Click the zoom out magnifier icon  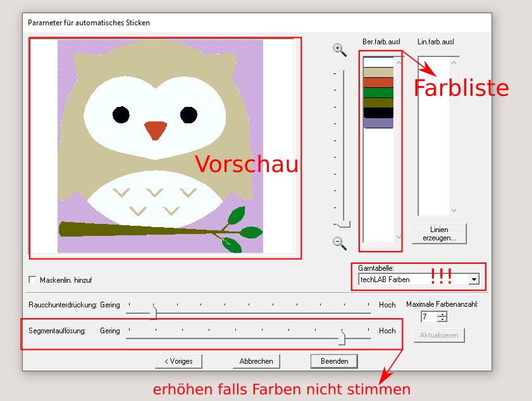339,242
